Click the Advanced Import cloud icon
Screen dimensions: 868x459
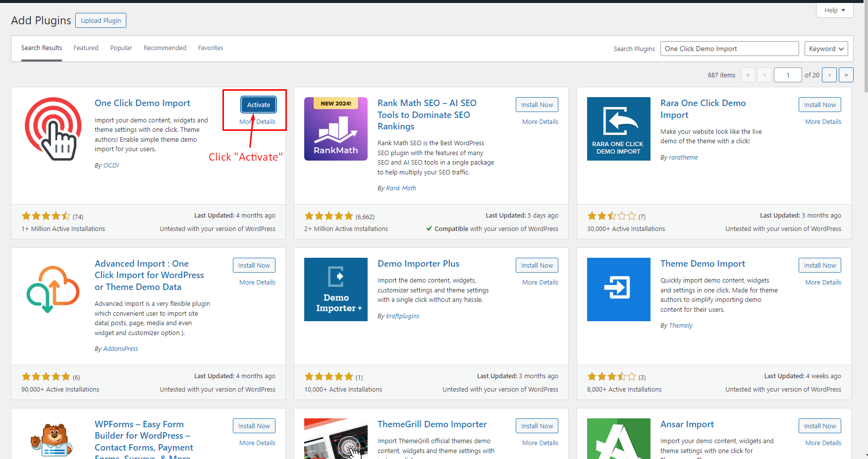coord(53,289)
